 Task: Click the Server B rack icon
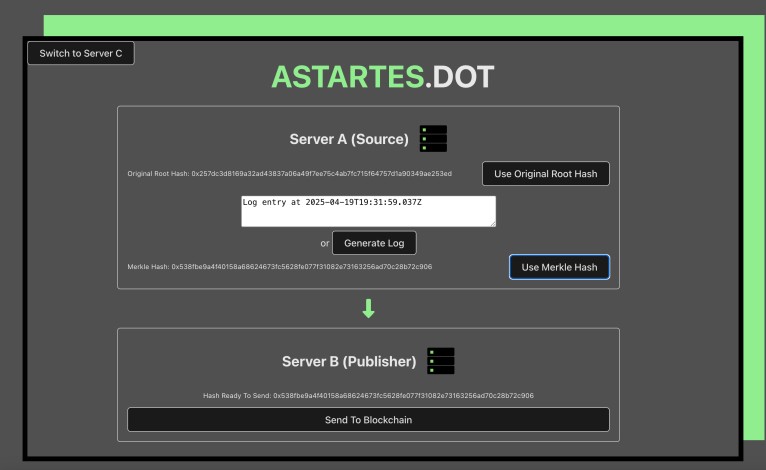[440, 361]
